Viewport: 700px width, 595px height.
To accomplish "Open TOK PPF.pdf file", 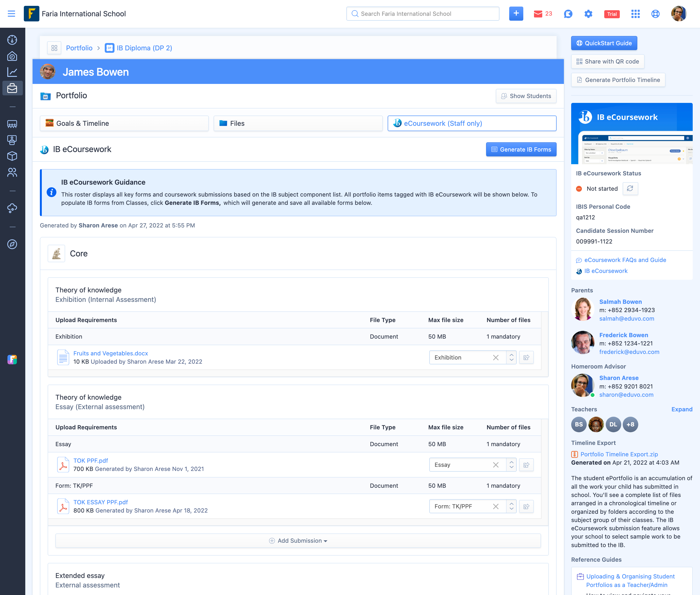I will click(91, 460).
